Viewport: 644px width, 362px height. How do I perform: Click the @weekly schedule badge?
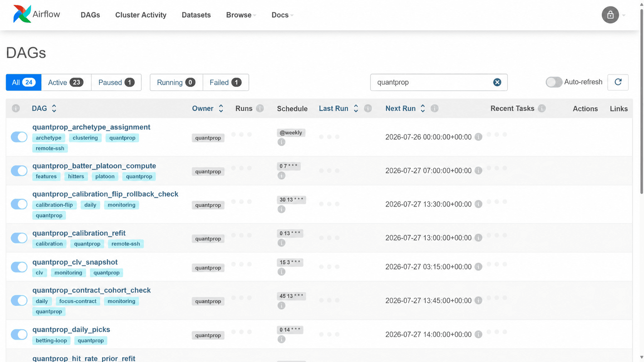point(291,132)
